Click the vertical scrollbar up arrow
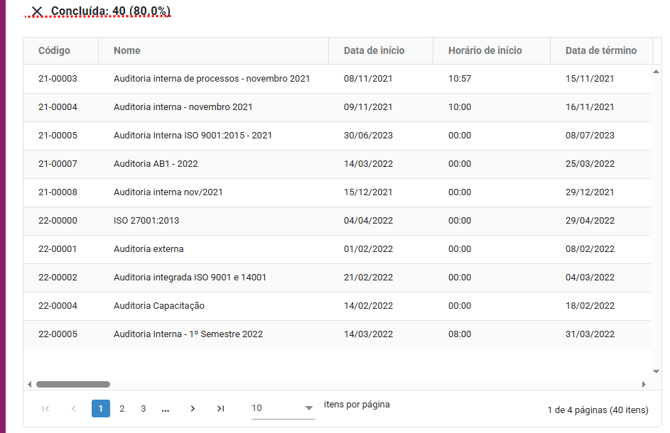This screenshot has width=670, height=433. [656, 72]
